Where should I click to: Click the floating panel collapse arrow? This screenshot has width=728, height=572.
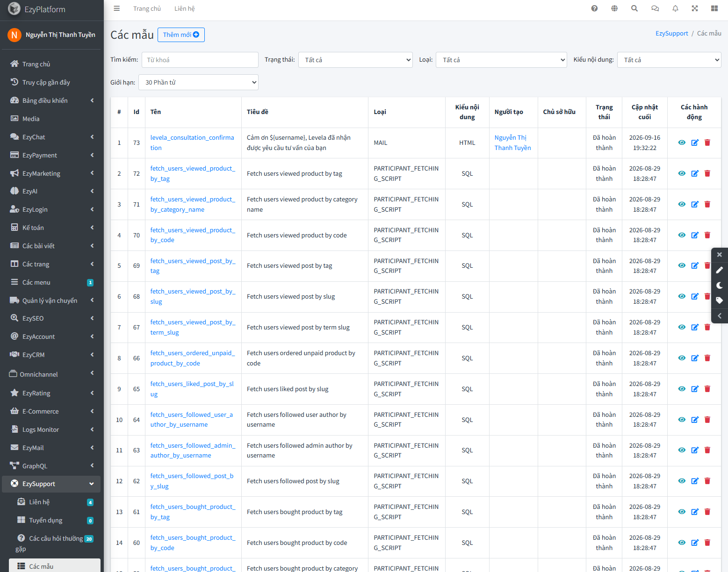coord(720,316)
